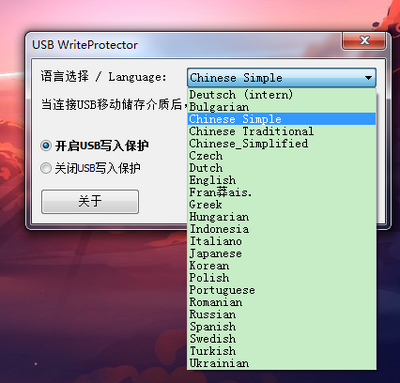Pick Chinese Traditional language
The height and width of the screenshot is (383, 400).
point(282,131)
